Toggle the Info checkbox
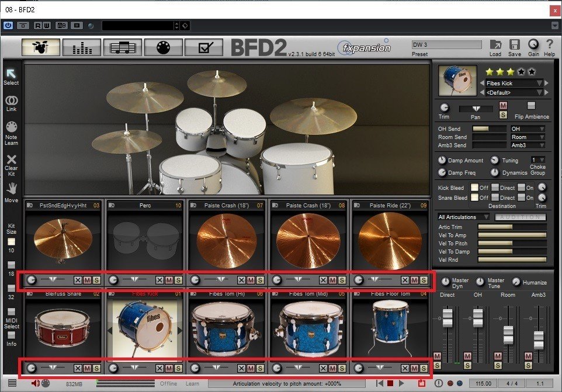 coord(12,335)
